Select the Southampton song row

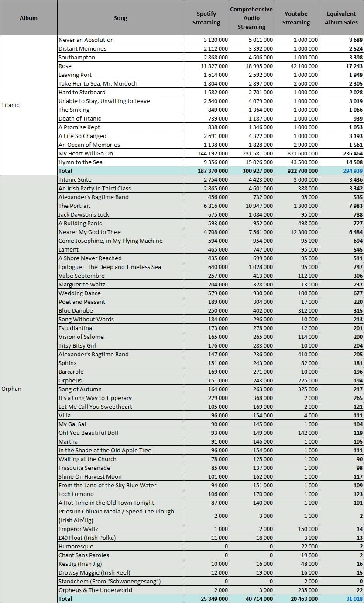click(x=77, y=57)
